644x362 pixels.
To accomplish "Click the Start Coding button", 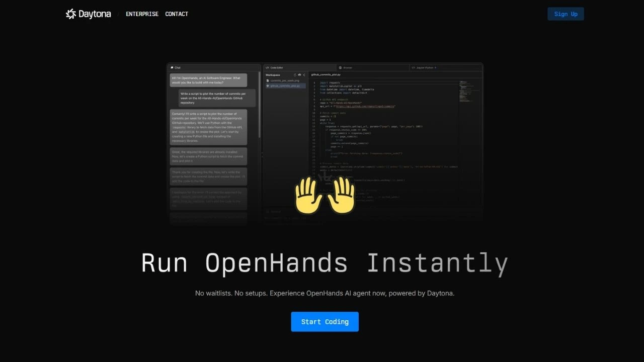I will 325,322.
